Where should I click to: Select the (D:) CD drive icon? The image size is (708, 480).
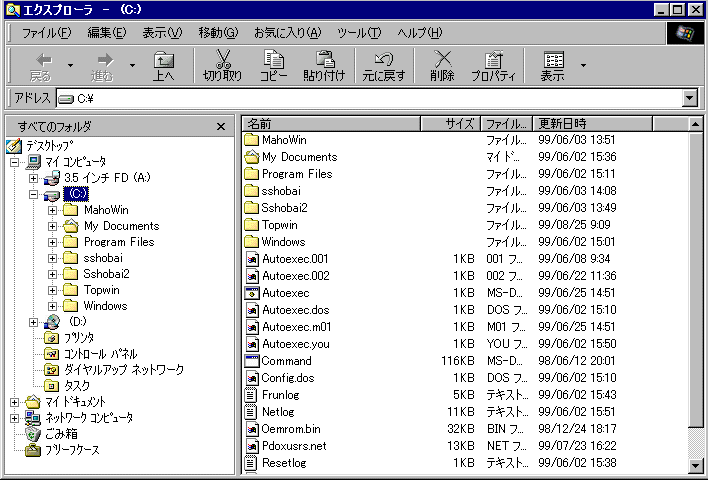tap(52, 322)
